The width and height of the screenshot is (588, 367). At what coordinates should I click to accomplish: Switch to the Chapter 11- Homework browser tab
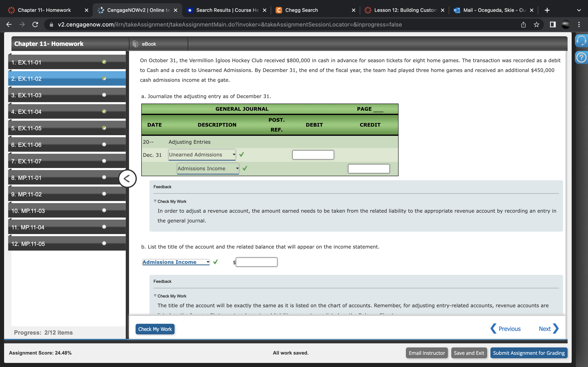point(44,10)
